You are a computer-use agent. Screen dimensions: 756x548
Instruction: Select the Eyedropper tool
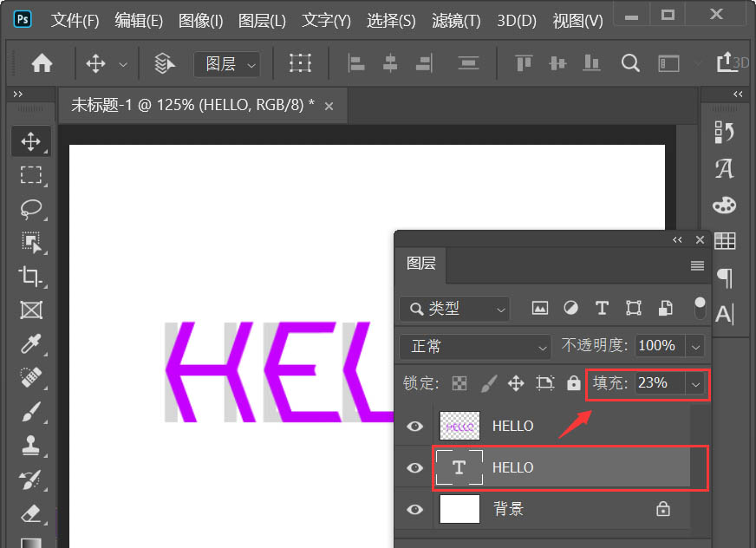tap(31, 344)
